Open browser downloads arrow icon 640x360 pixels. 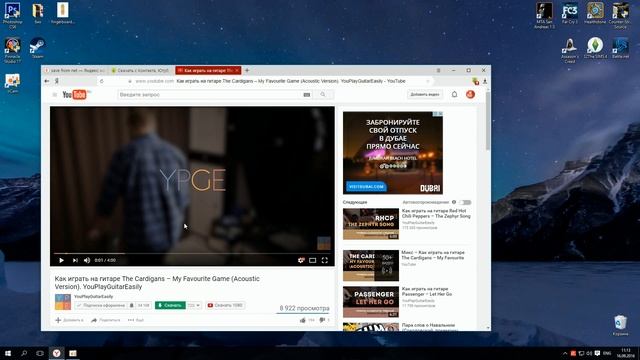485,81
